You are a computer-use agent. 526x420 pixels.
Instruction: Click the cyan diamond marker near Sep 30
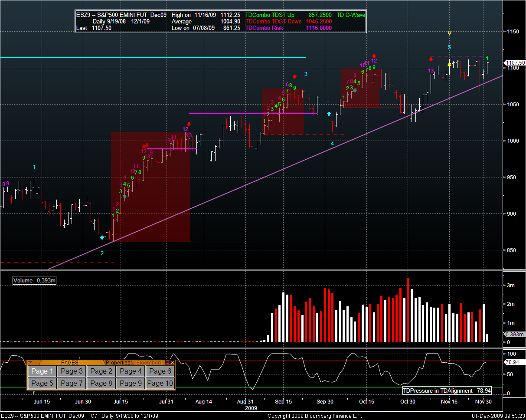click(329, 114)
